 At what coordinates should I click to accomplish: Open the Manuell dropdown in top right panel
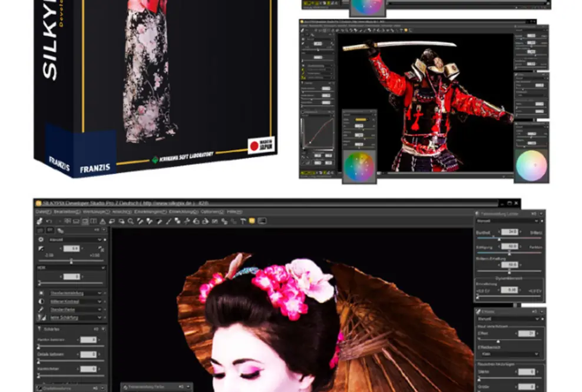point(507,221)
